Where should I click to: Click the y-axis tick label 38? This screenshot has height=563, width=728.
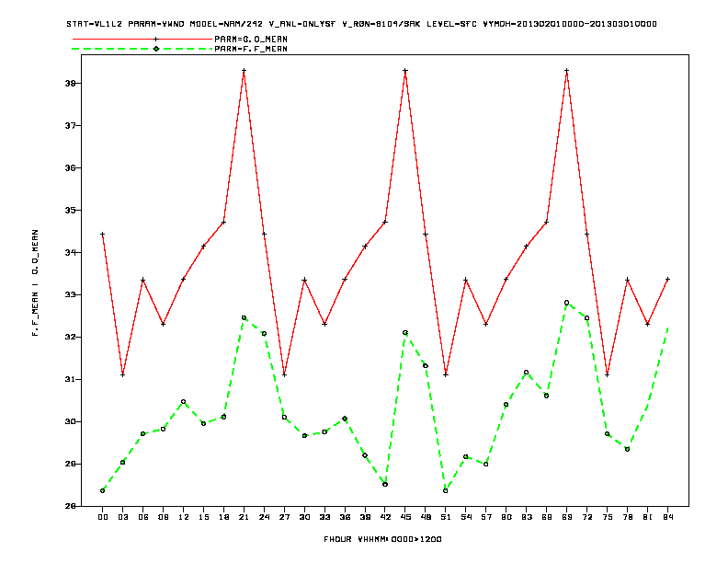(x=70, y=83)
